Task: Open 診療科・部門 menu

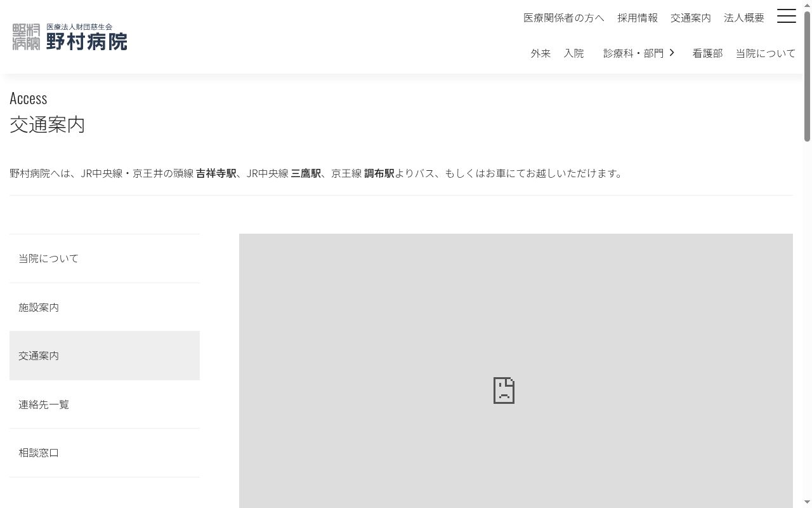Action: tap(633, 53)
